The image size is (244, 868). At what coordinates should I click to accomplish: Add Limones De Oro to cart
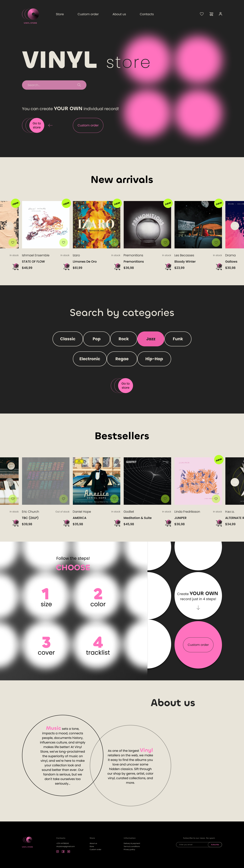pos(66,267)
